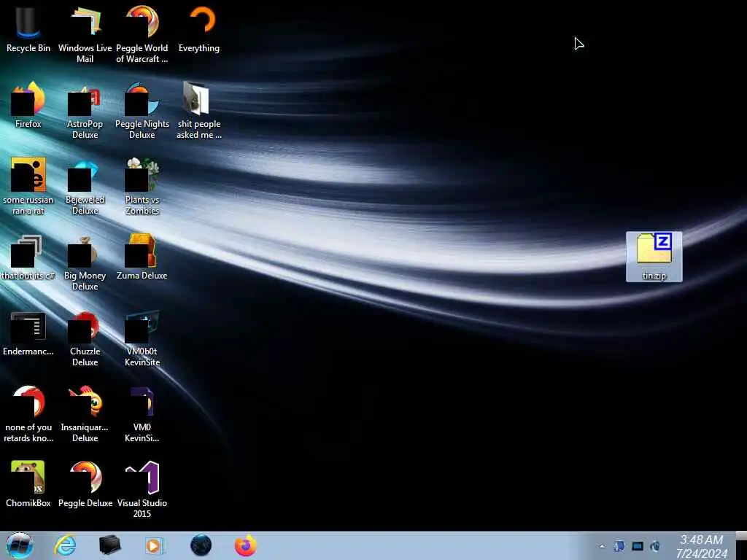This screenshot has width=747, height=560.
Task: Select the ChomikBox desktop icon
Action: (28, 484)
